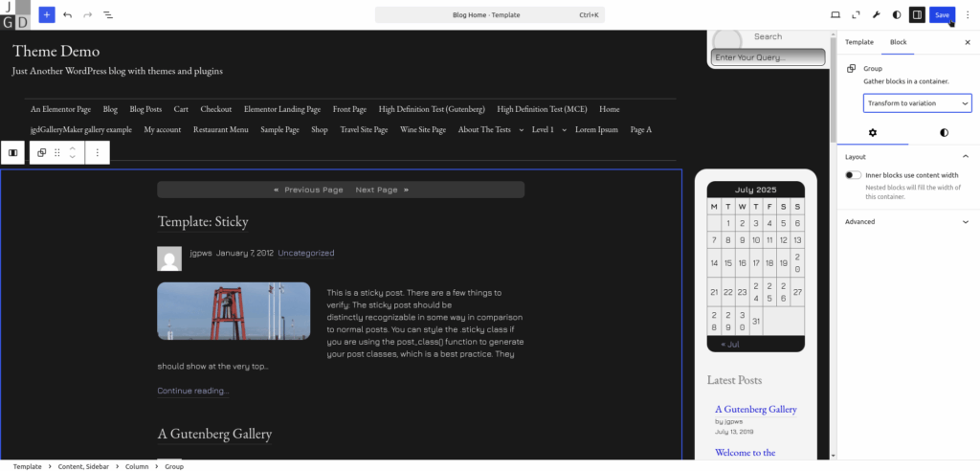Click the Enter Your Query search field

tap(768, 57)
